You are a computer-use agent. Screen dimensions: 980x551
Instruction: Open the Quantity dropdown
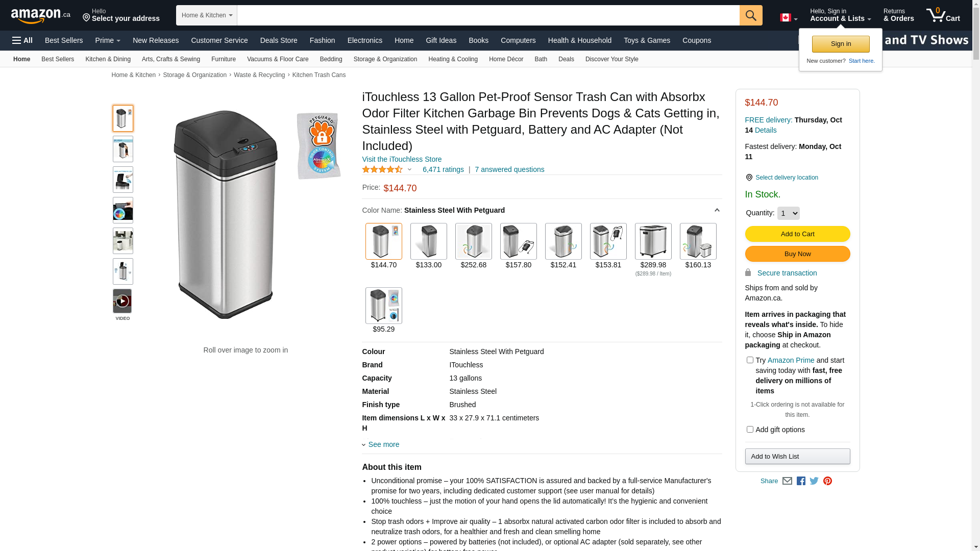point(788,213)
